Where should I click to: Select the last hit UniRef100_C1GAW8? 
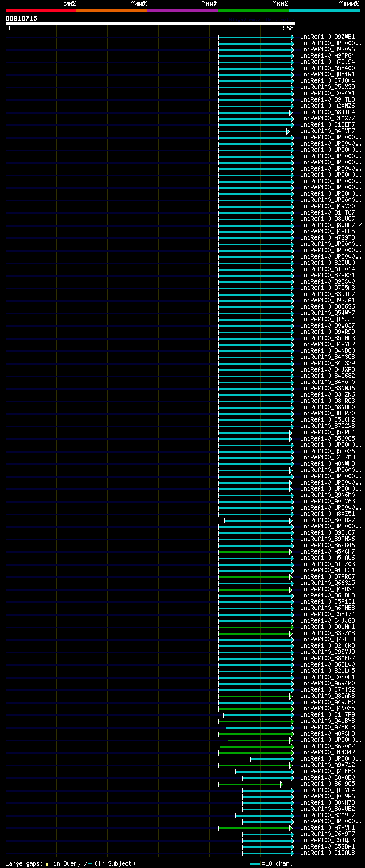click(x=328, y=853)
